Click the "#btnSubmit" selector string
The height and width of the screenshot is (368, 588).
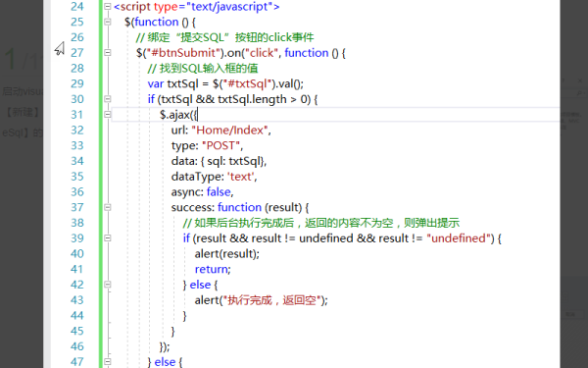click(x=184, y=53)
